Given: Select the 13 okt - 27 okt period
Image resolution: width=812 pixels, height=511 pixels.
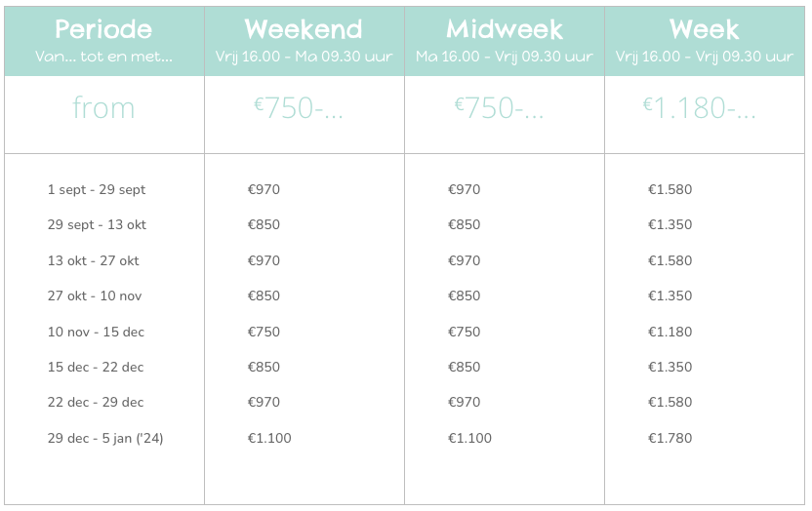Looking at the screenshot, I should 94,260.
